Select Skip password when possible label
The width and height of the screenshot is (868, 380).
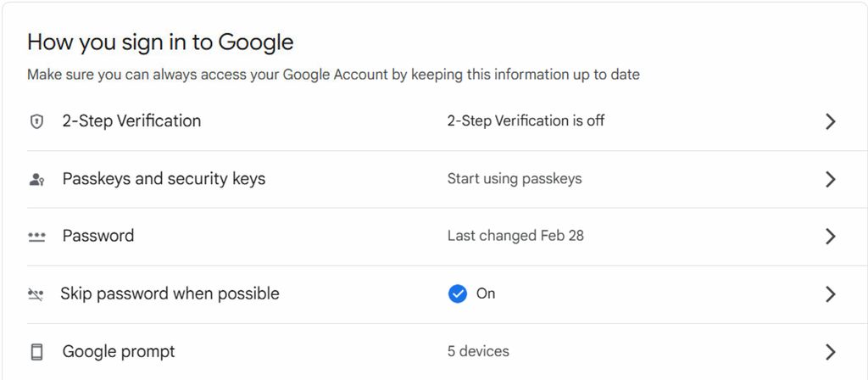pyautogui.click(x=170, y=293)
